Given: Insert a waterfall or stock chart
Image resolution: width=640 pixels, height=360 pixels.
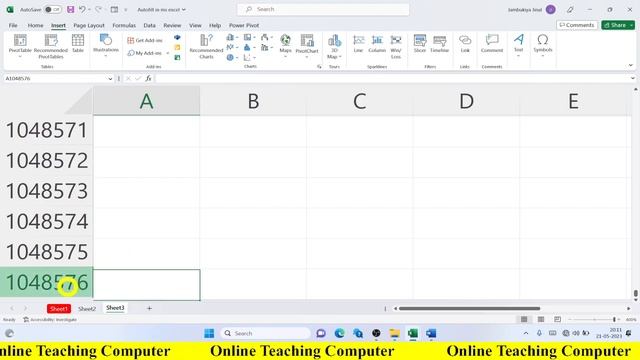Looking at the screenshot, I should click(x=266, y=38).
